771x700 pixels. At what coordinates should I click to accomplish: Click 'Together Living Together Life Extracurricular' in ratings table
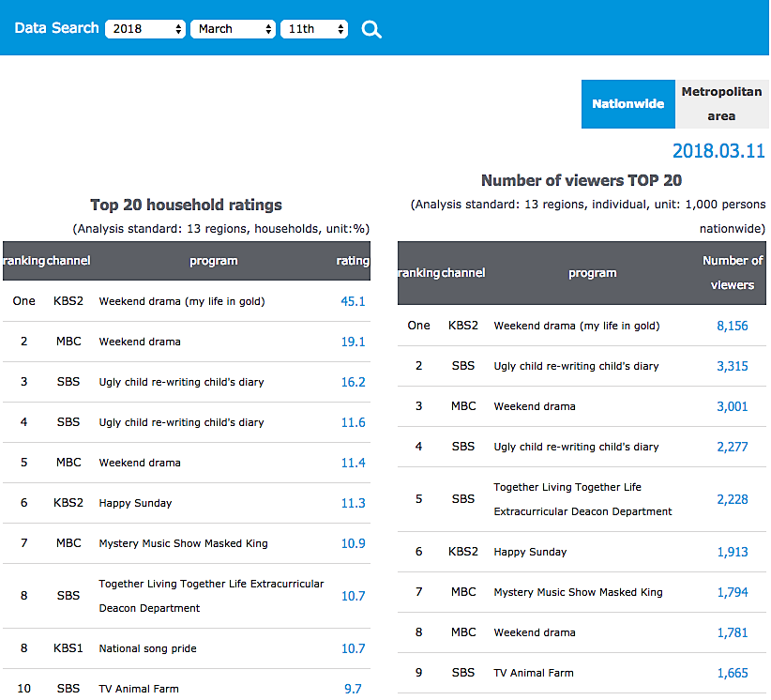point(211,584)
